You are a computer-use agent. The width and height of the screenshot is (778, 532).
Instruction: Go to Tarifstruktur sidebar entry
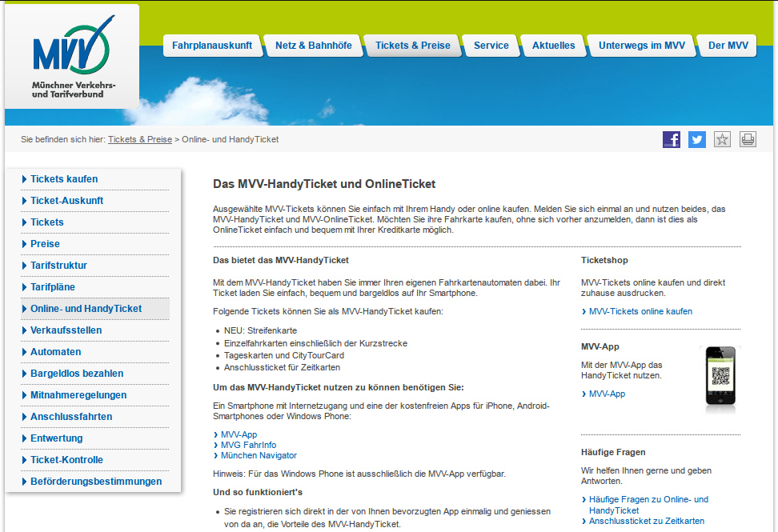point(58,266)
